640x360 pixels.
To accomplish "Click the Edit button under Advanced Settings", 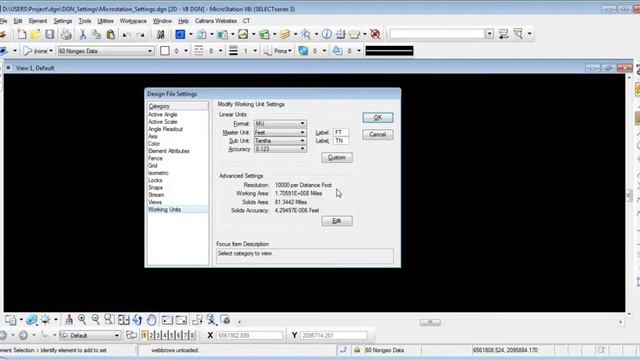I will (x=337, y=221).
